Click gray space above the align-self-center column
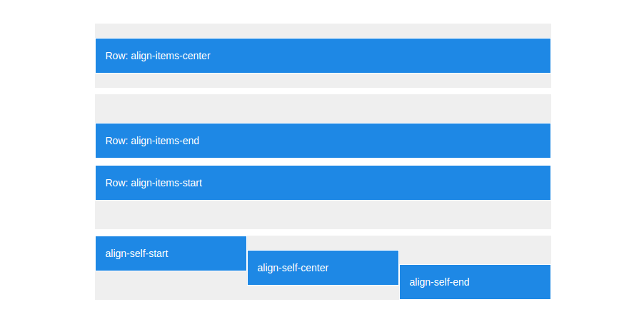The image size is (644, 327). coord(323,243)
